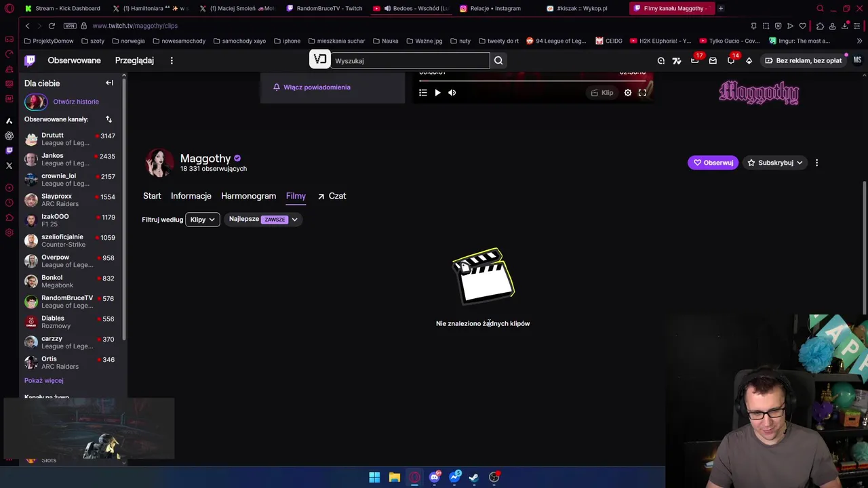Open Przeglądaj navigation link
Viewport: 868px width, 488px height.
[x=134, y=60]
